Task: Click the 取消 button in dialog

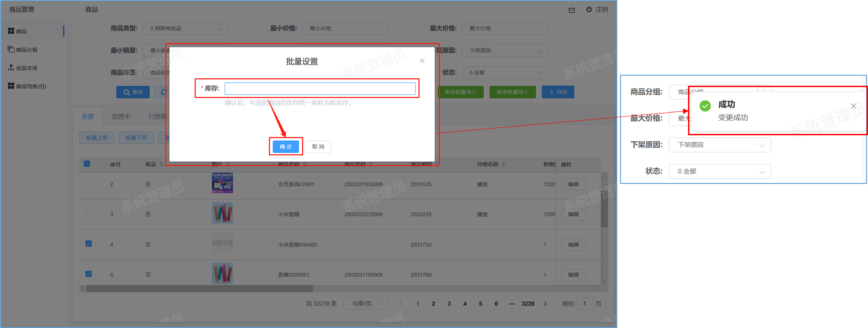Action: (x=318, y=146)
